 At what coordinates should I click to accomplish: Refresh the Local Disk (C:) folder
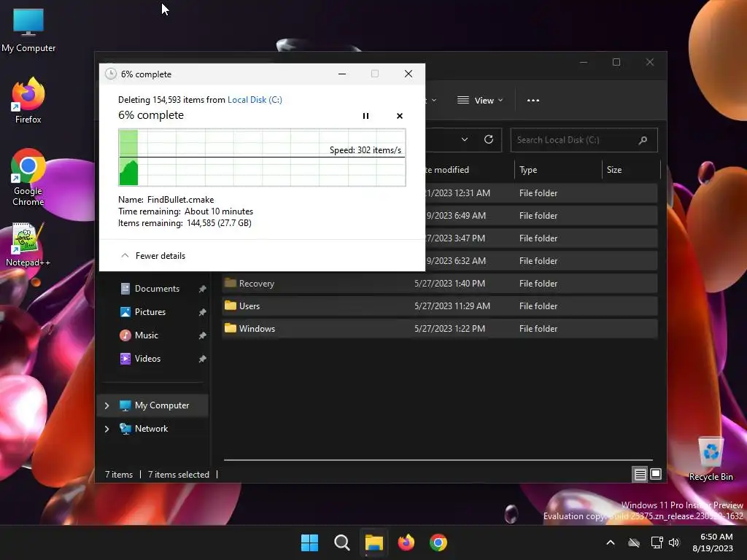coord(489,139)
